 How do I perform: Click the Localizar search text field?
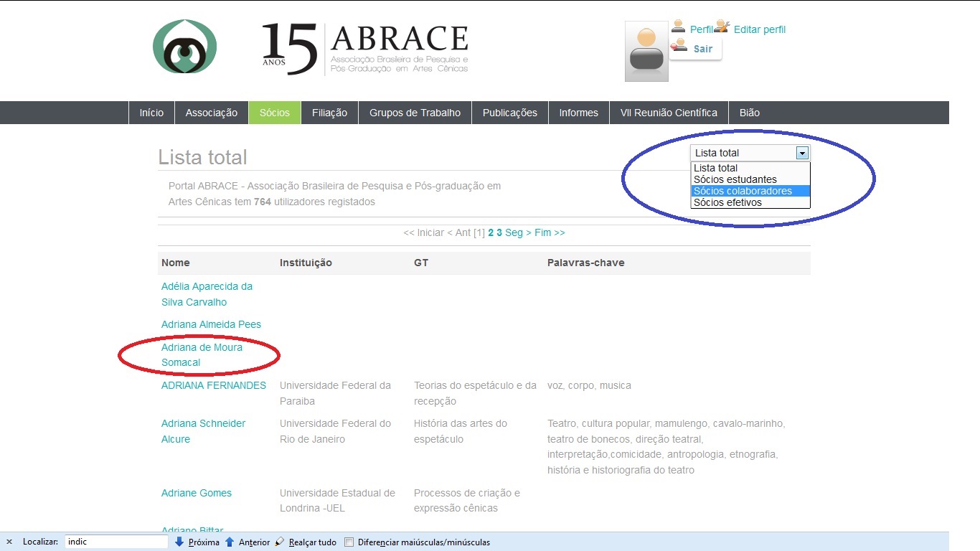coord(116,542)
